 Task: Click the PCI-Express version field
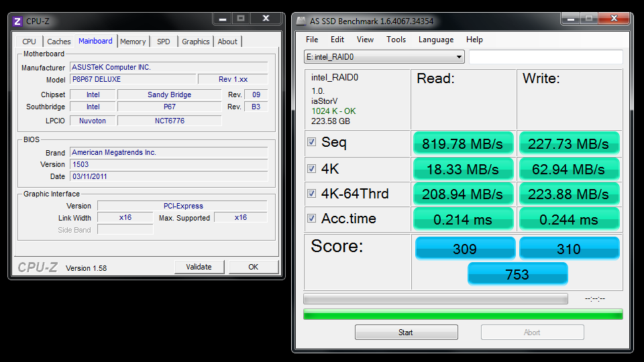(x=182, y=206)
